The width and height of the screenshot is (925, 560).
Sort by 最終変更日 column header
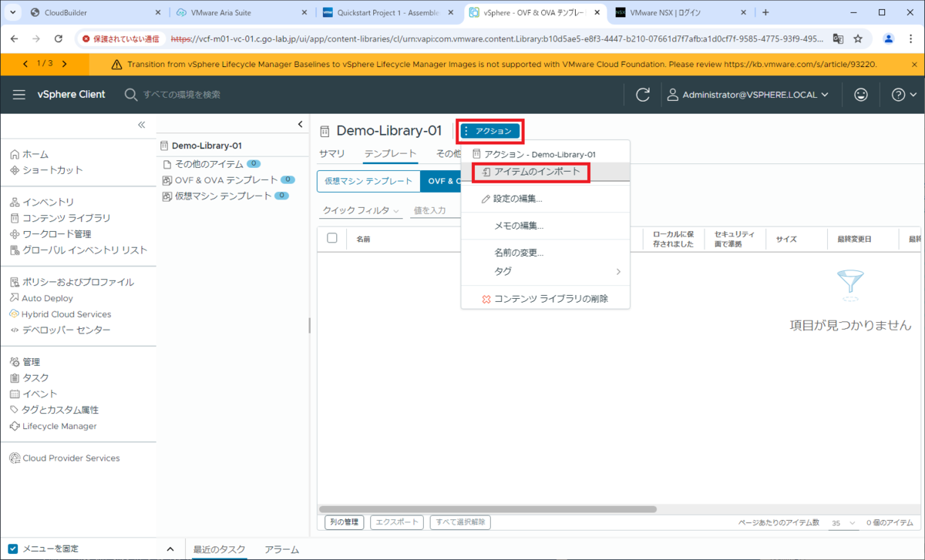click(x=854, y=240)
